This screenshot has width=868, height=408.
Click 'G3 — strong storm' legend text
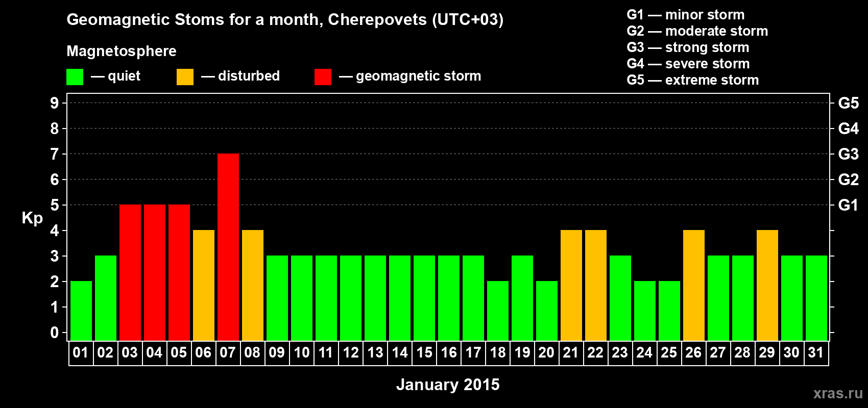(x=688, y=47)
